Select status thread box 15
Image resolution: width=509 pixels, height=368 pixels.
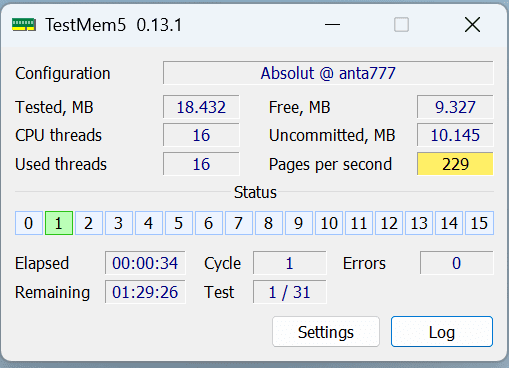click(479, 223)
